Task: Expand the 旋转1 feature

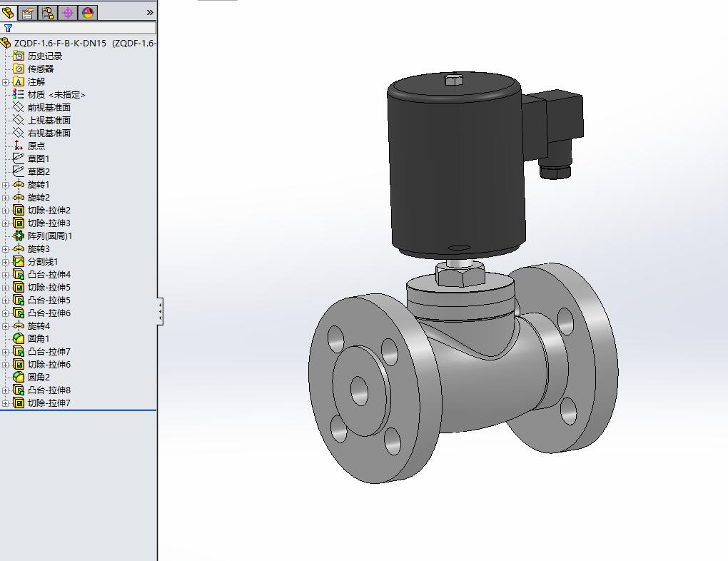Action: [x=5, y=185]
